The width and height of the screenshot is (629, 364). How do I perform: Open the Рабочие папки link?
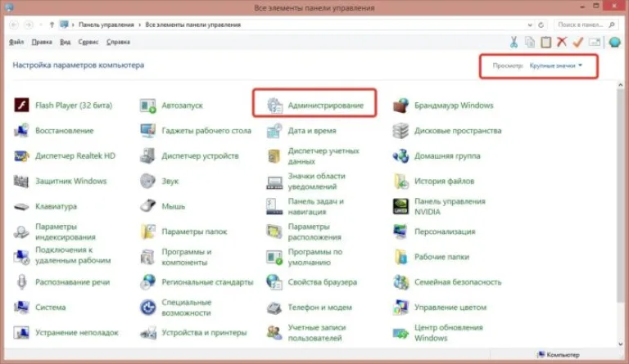(x=441, y=257)
